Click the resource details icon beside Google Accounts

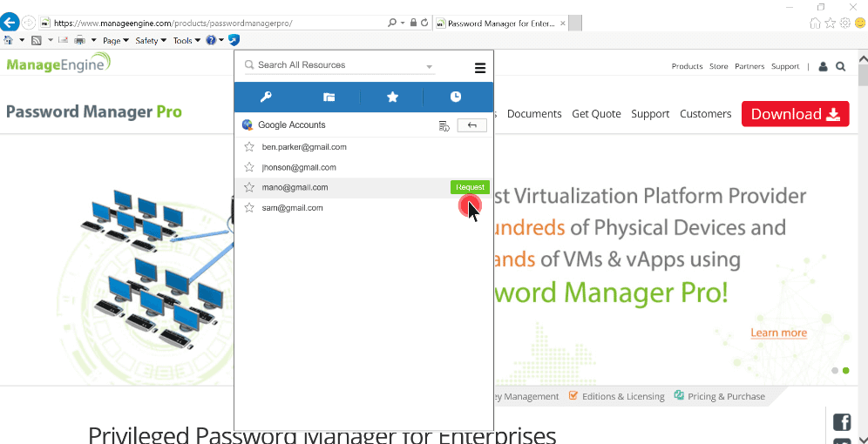pyautogui.click(x=444, y=125)
